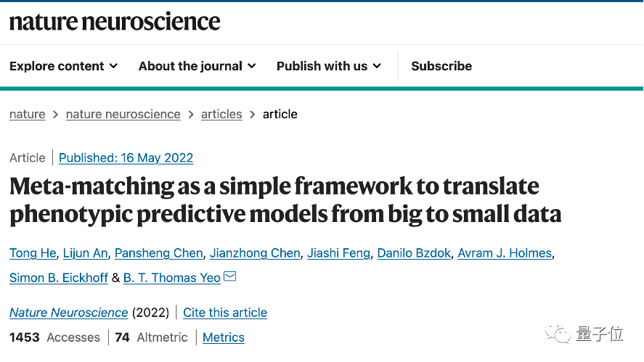Open the About the journal menu

point(197,66)
